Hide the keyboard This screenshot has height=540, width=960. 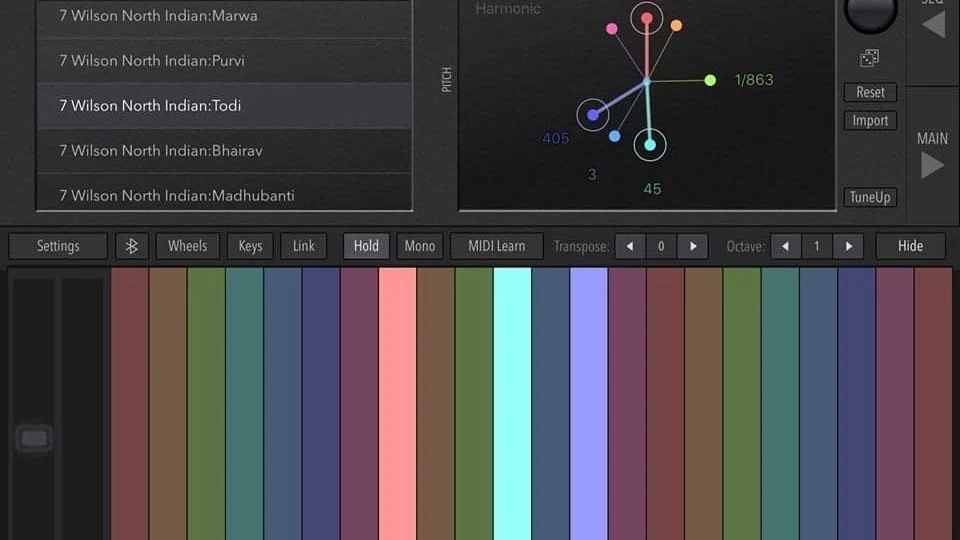pos(910,246)
